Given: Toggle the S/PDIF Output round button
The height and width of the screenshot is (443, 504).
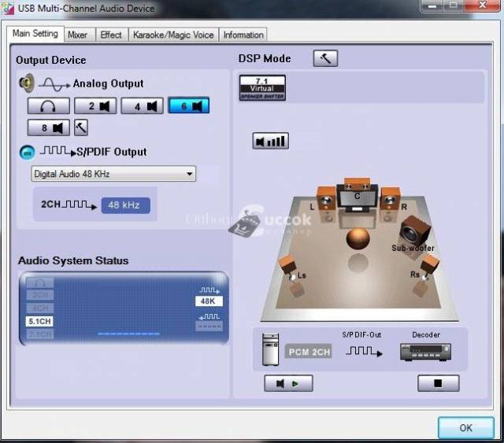Looking at the screenshot, I should click(27, 152).
